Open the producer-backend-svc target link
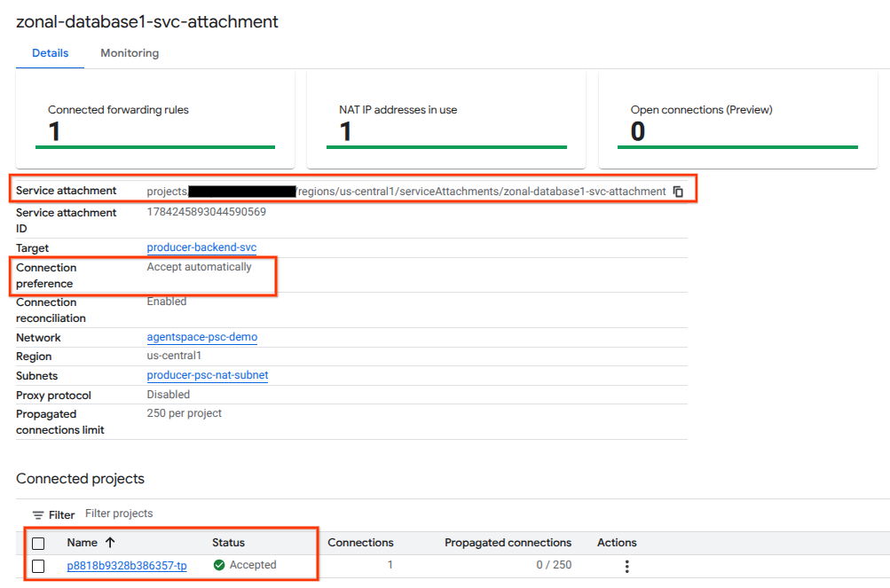The height and width of the screenshot is (588, 890). pyautogui.click(x=201, y=247)
